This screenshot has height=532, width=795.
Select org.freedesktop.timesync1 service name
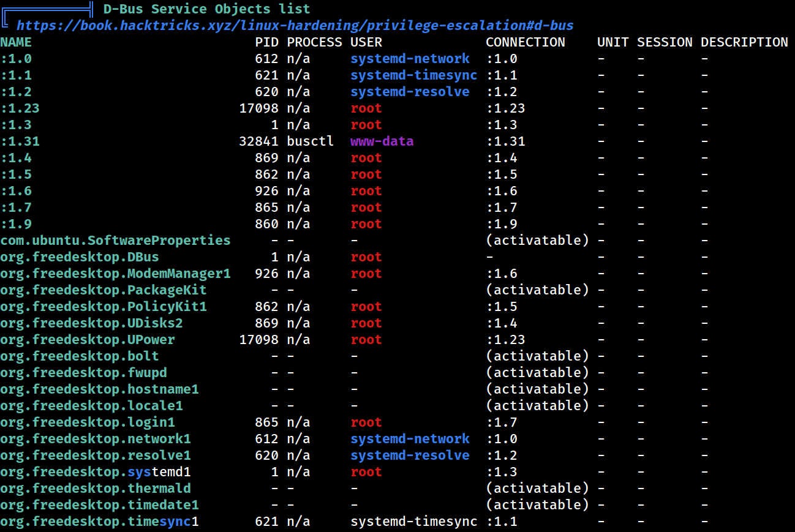pyautogui.click(x=99, y=522)
